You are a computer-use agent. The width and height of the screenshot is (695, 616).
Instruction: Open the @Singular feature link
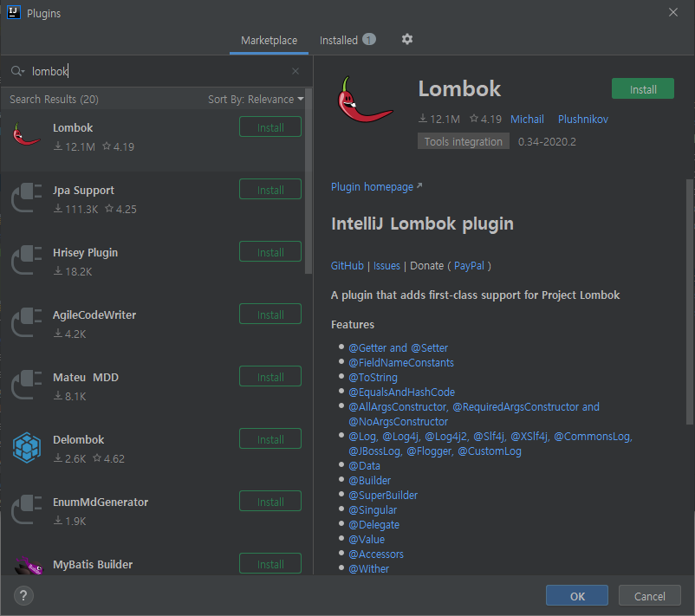(x=373, y=510)
